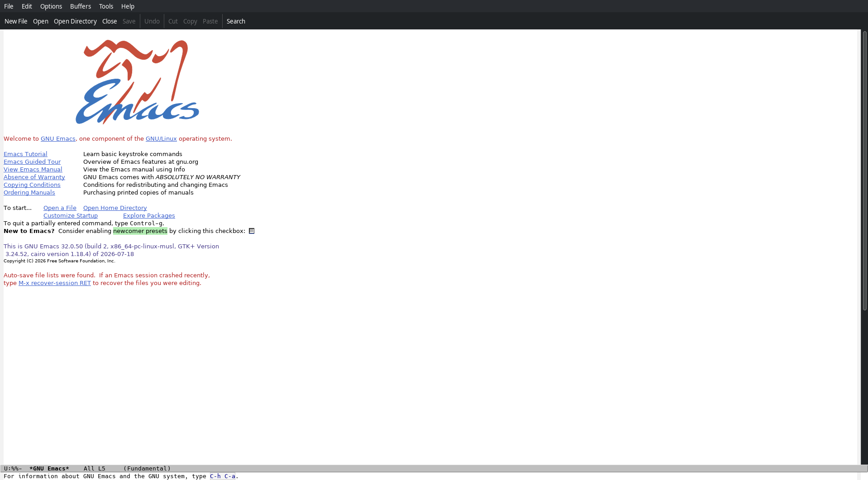868x480 pixels.
Task: Click the U:%%- mode line status indicator
Action: tap(13, 469)
